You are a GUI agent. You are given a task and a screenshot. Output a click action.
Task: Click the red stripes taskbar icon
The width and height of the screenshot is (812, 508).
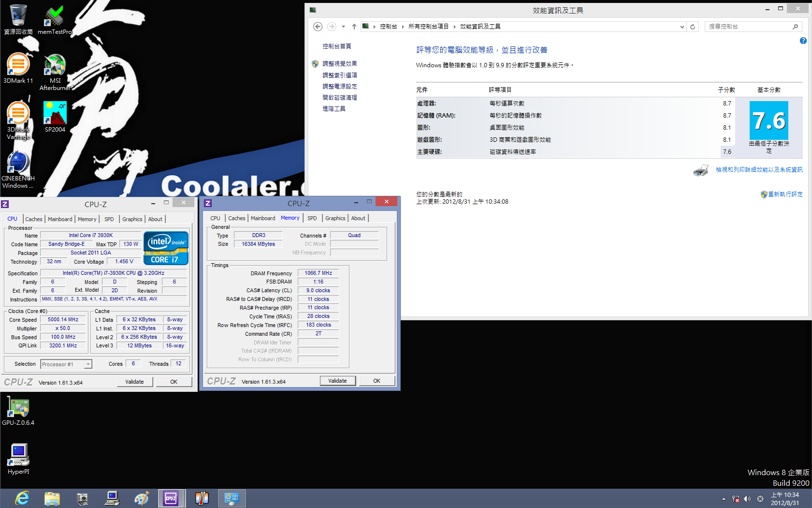(x=202, y=498)
